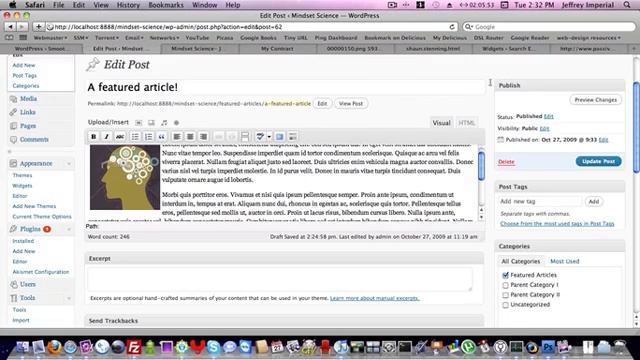Viewport: 640px width, 360px height.
Task: Toggle bold formatting in editor toolbar
Action: coord(93,137)
